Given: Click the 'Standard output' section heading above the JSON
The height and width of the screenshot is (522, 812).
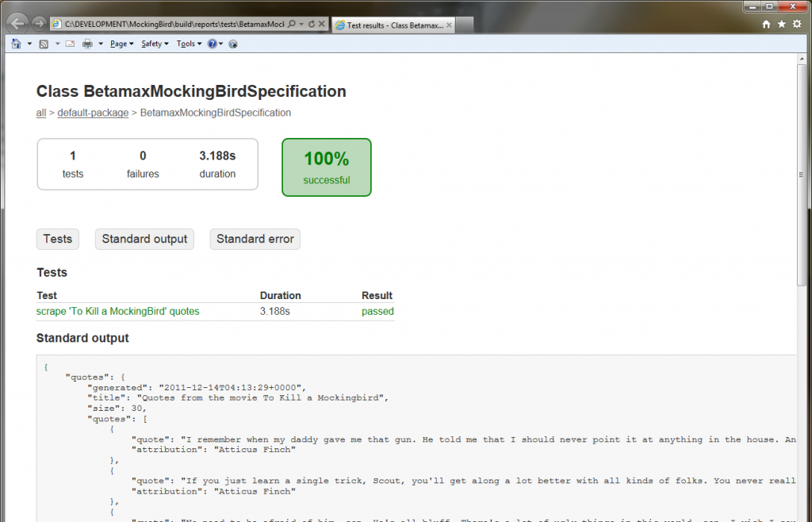Looking at the screenshot, I should 82,338.
